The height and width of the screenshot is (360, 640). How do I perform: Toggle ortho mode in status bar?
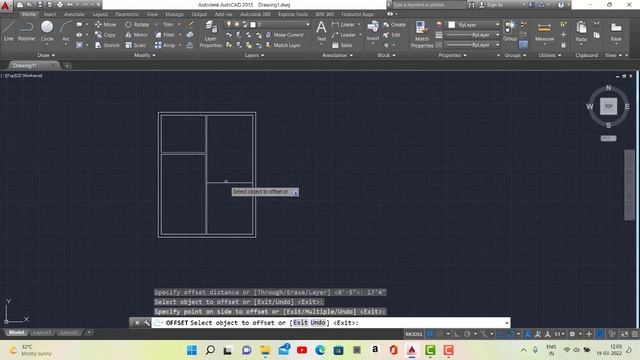pyautogui.click(x=457, y=334)
